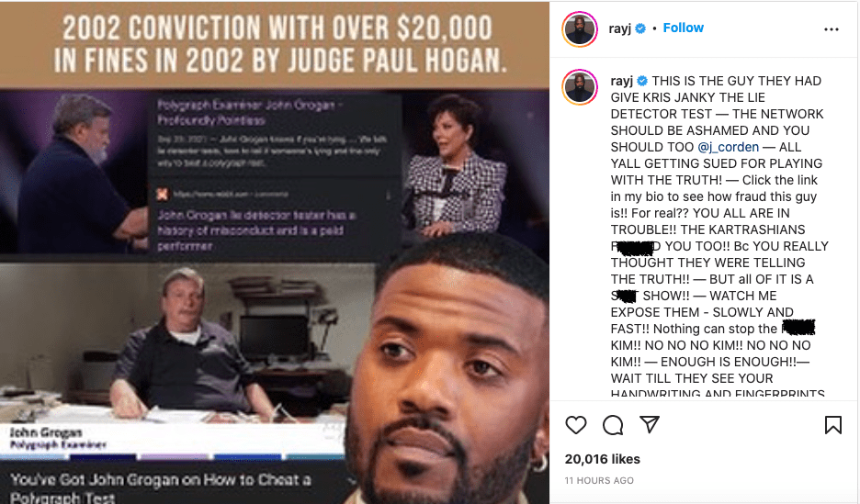This screenshot has width=860, height=504.
Task: Click the post image on Ray J's face
Action: [449, 373]
